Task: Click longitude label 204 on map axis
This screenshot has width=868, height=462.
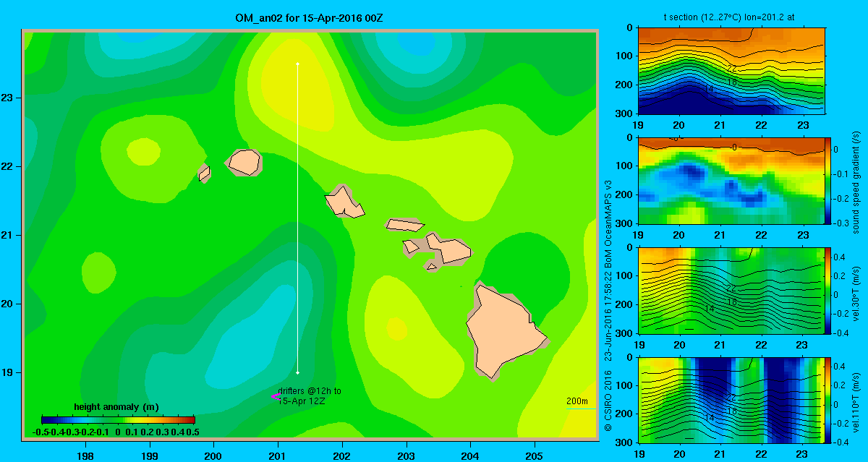Action: coord(470,455)
